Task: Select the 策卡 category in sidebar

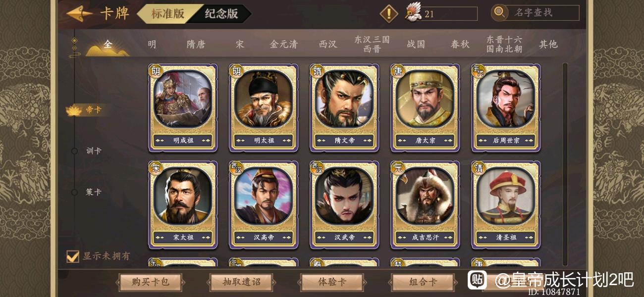Action: click(94, 192)
